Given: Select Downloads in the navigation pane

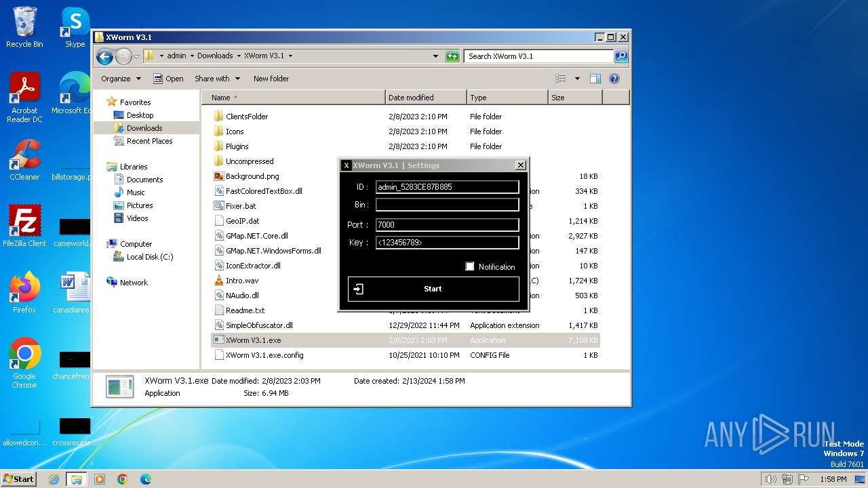Looking at the screenshot, I should coord(144,128).
